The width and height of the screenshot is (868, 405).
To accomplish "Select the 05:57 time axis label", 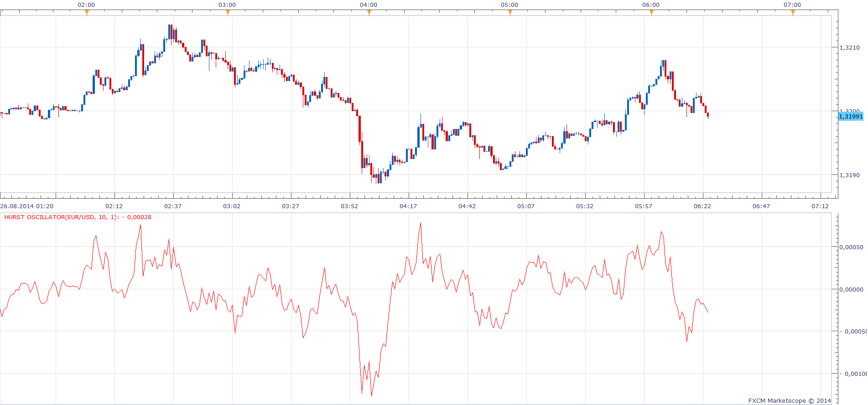I will [644, 206].
